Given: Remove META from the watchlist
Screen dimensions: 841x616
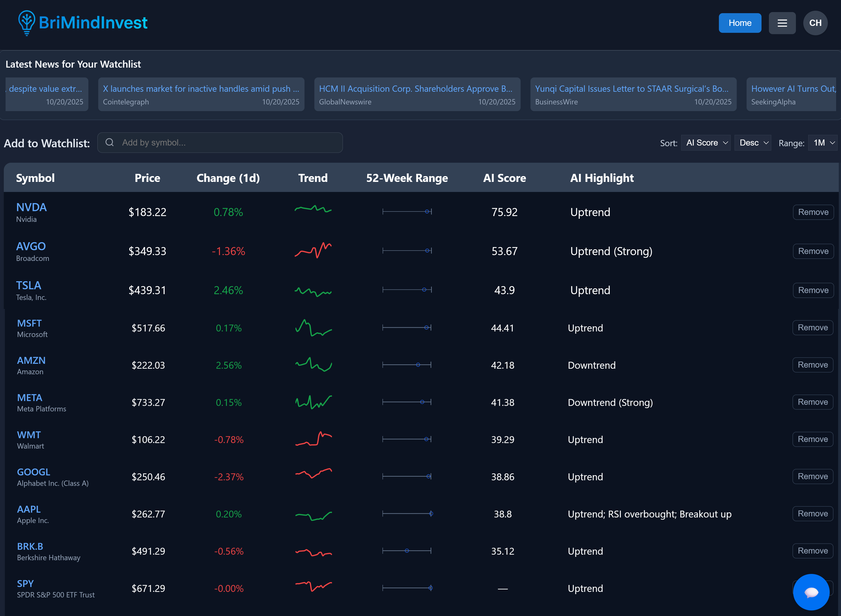Looking at the screenshot, I should point(813,402).
